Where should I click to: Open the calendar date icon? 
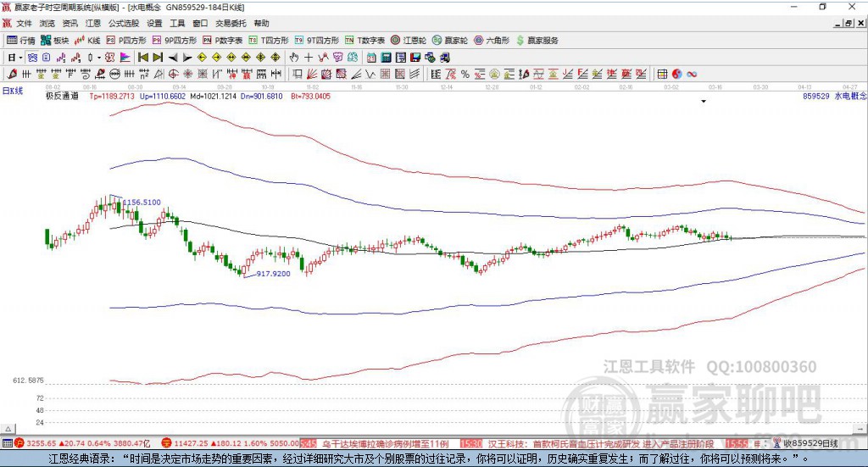[371, 58]
